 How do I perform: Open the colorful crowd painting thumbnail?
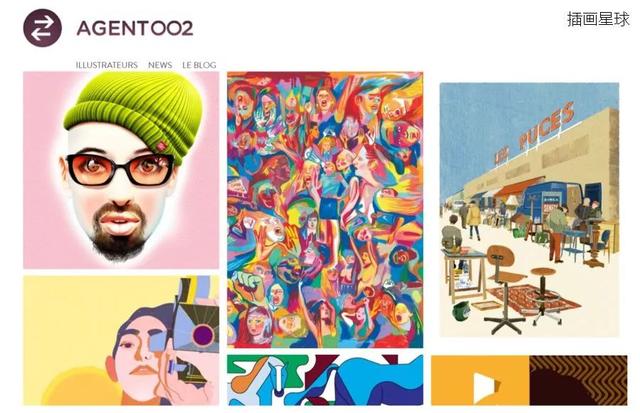(x=325, y=210)
